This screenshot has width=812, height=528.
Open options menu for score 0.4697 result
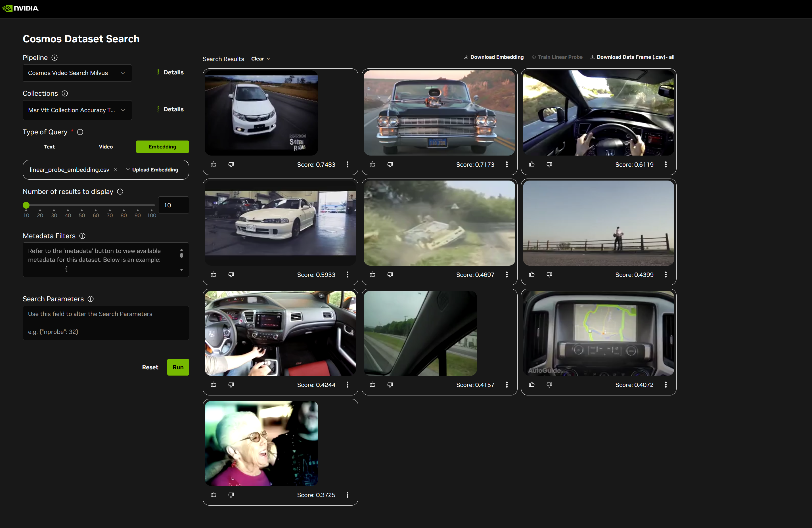(x=506, y=275)
